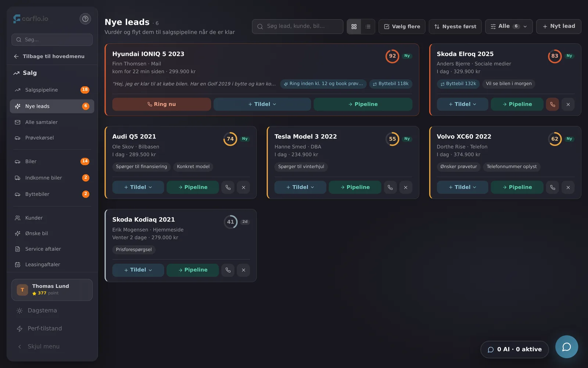
Task: Dismiss the Skoda Kodiaq 2021 lead
Action: pos(243,270)
